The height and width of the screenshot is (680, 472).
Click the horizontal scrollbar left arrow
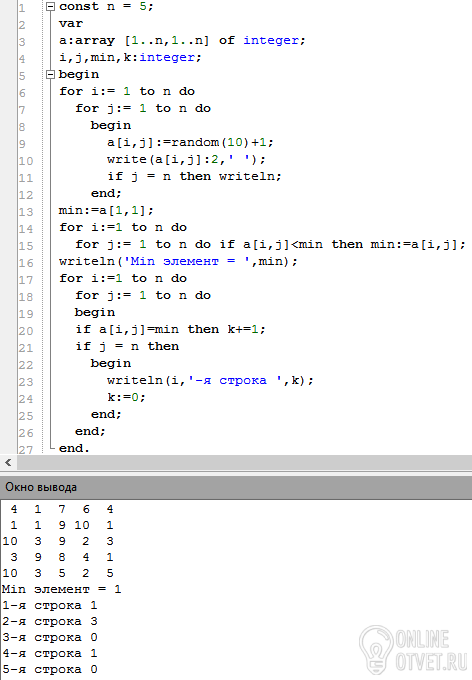point(8,462)
